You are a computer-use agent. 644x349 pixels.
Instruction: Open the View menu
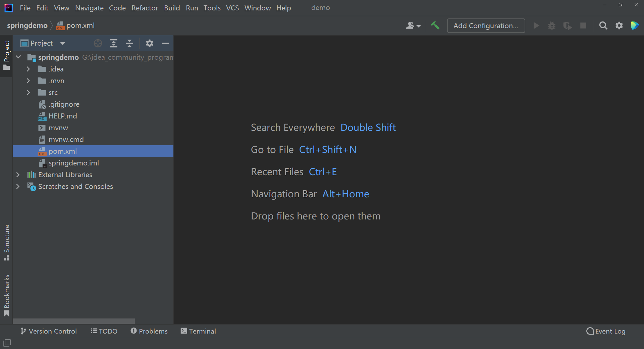(x=62, y=8)
